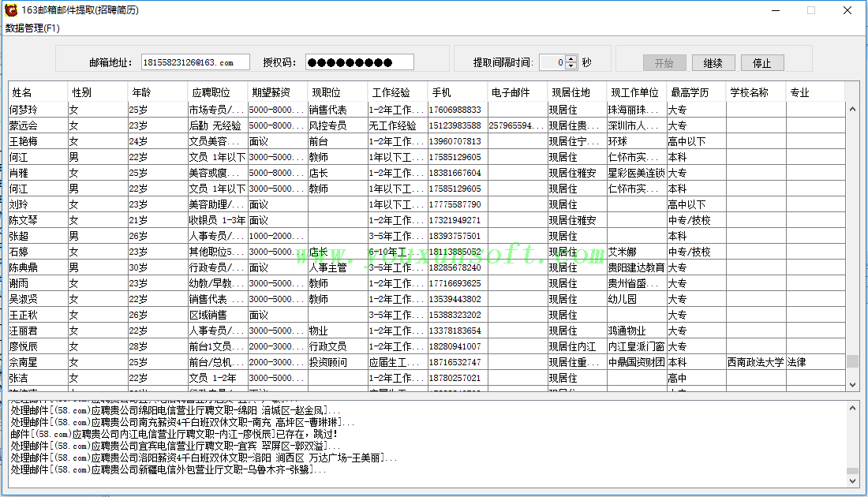868x497 pixels.
Task: Select the row for 石婷
Action: 426,252
